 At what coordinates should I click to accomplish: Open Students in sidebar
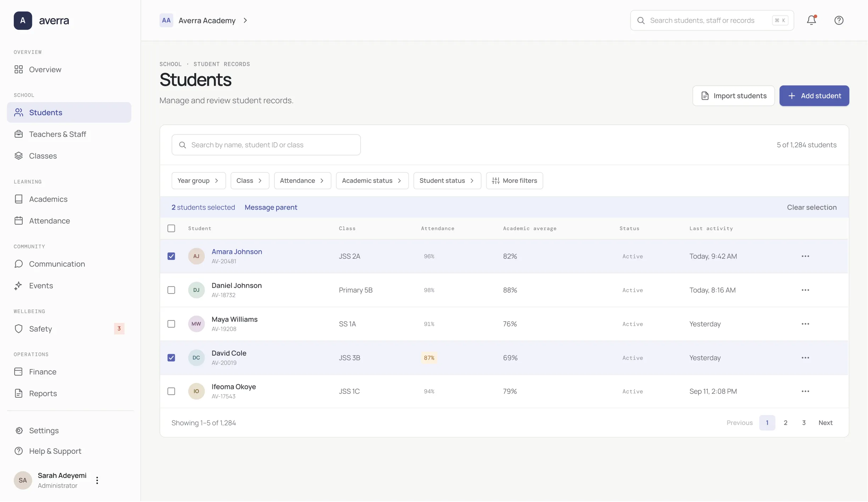[69, 112]
